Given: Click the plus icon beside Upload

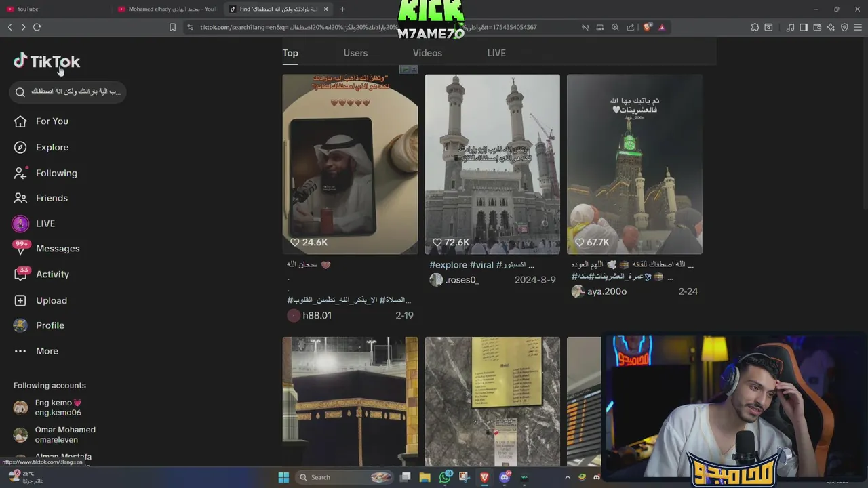Looking at the screenshot, I should [20, 300].
